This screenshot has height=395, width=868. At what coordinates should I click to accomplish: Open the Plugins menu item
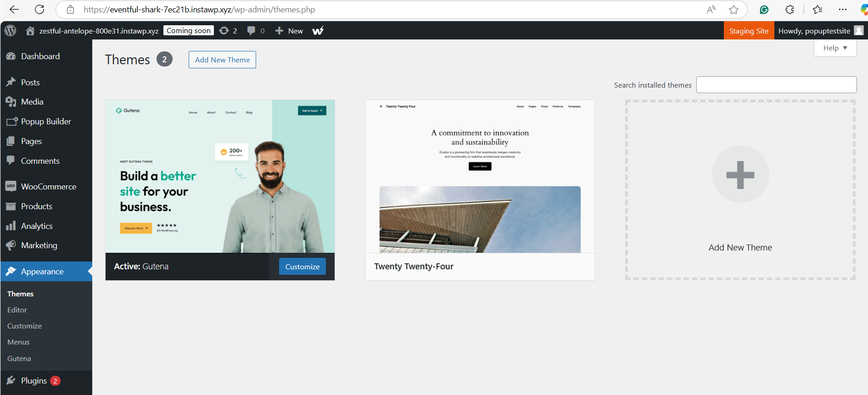34,381
